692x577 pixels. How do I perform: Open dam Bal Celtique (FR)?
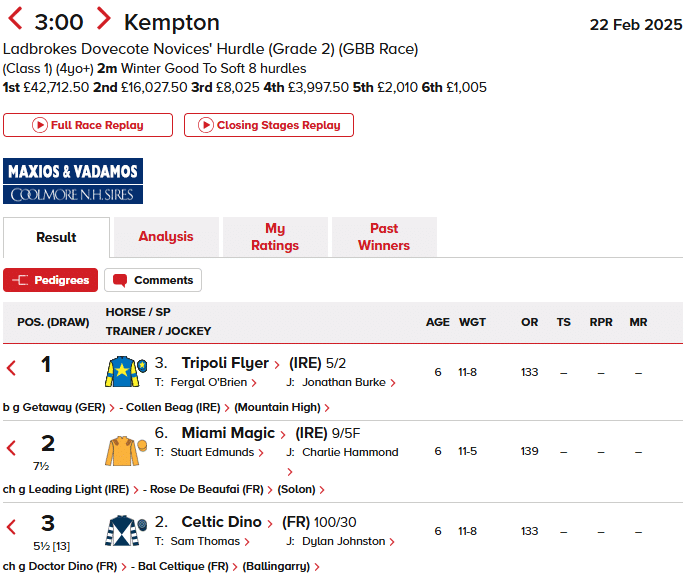coord(183,566)
